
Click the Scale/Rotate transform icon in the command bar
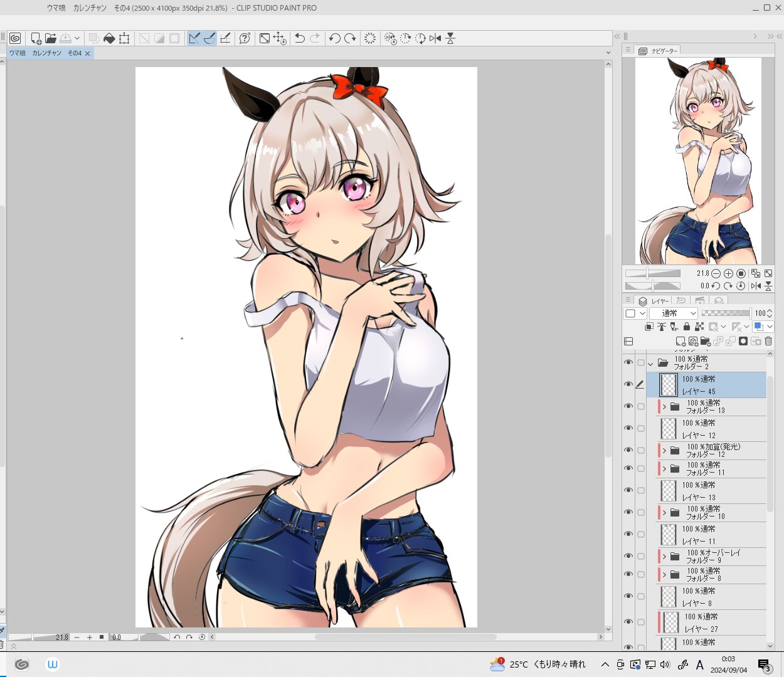pyautogui.click(x=265, y=38)
